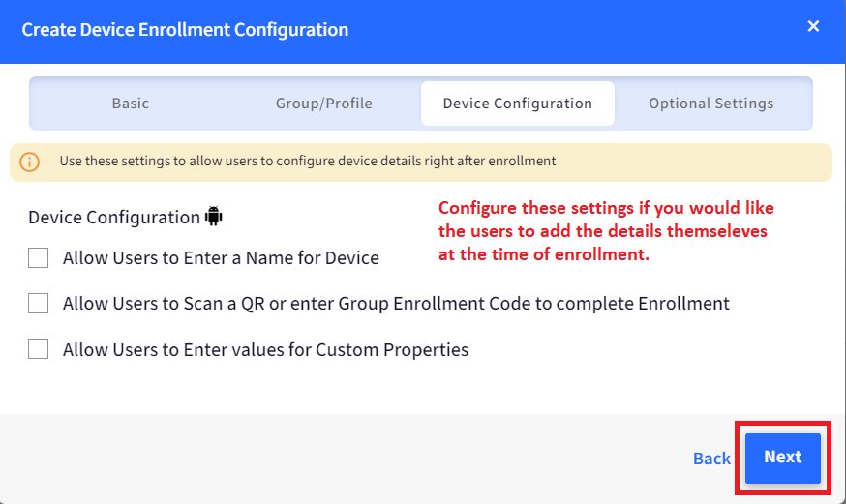Click the red annotation note text
The height and width of the screenshot is (504, 846).
point(606,230)
